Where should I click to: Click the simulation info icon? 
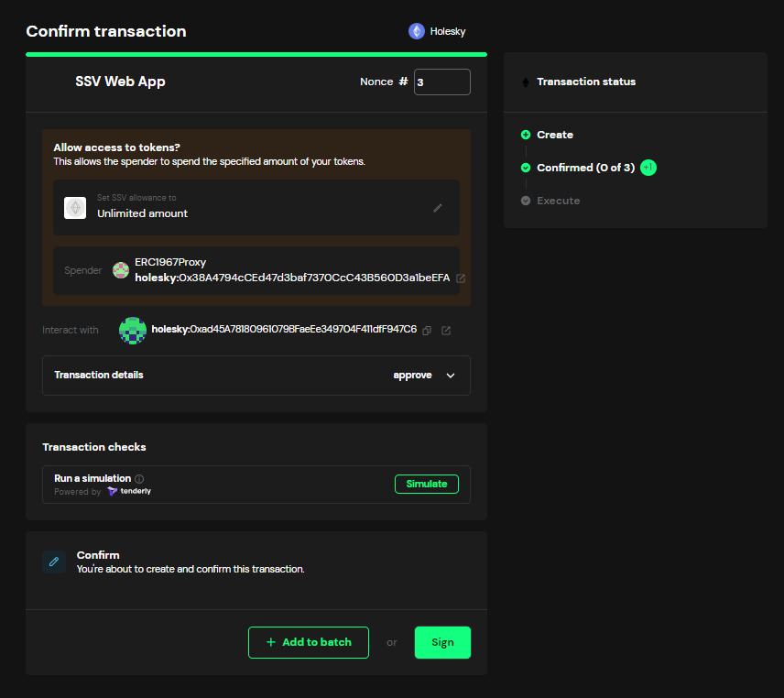[139, 479]
